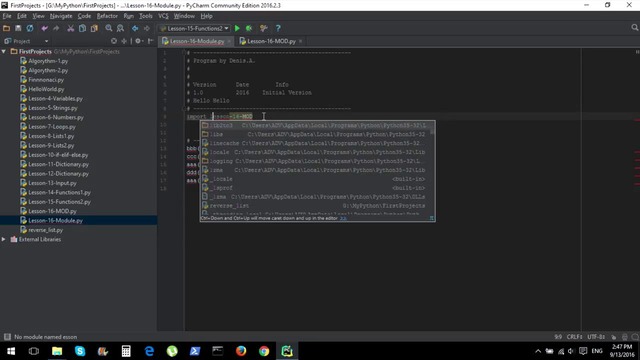
Task: Open File Explorer from taskbar
Action: tap(57, 351)
